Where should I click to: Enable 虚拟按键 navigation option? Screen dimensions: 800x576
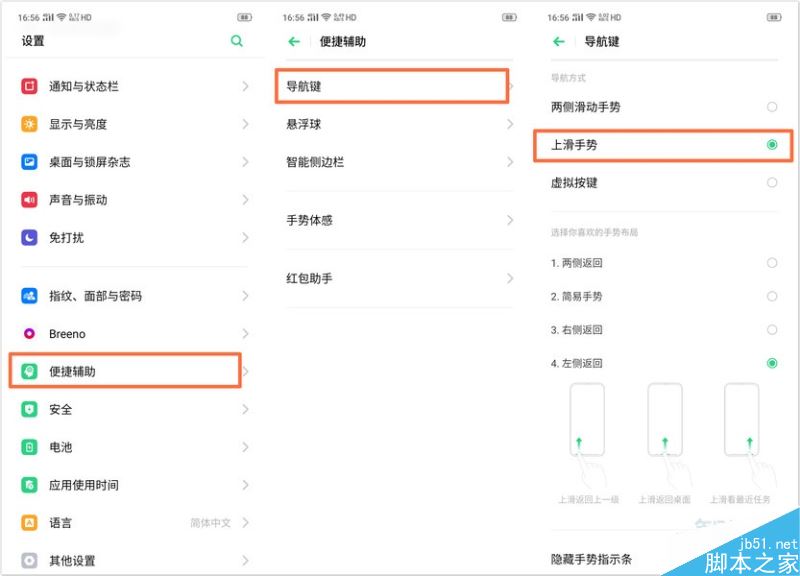click(x=771, y=182)
